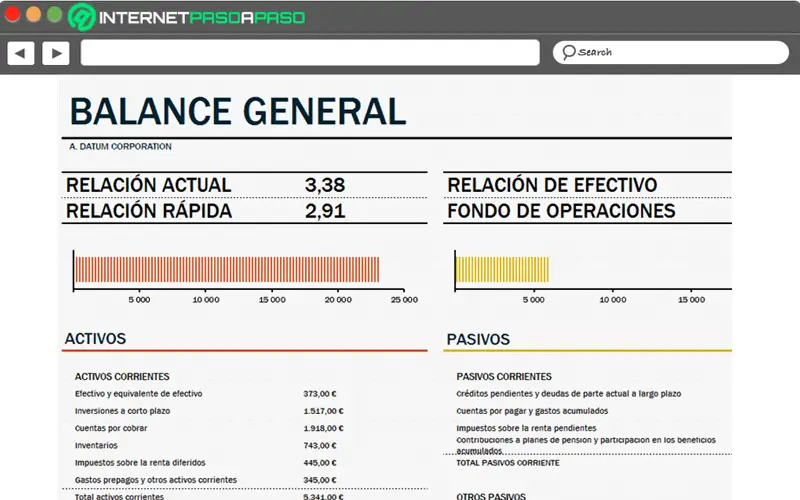The width and height of the screenshot is (800, 500).
Task: Click the A. DATUM CORPORATION subtitle
Action: click(x=120, y=146)
